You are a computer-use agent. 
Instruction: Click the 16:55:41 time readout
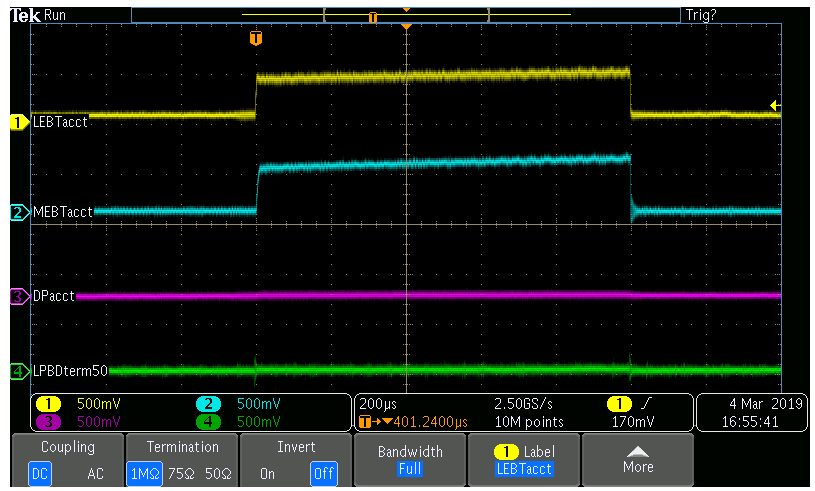(750, 421)
